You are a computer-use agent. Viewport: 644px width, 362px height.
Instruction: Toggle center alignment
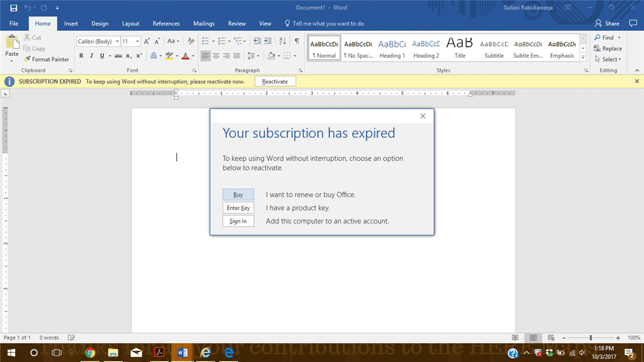click(216, 55)
